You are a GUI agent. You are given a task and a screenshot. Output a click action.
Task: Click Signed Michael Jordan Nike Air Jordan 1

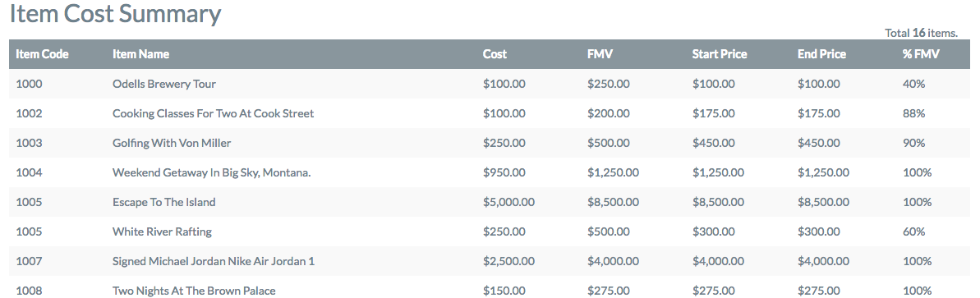tap(214, 261)
